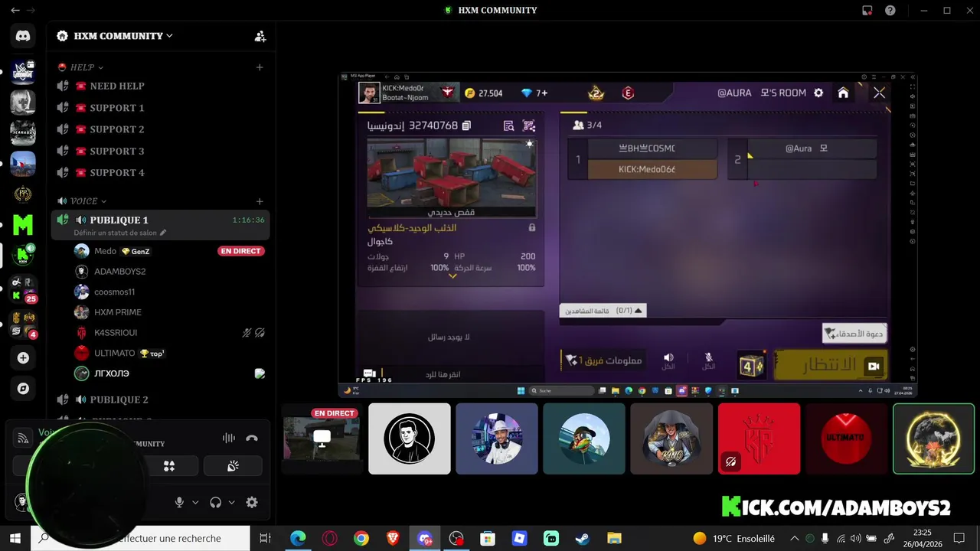Open Steam from the Windows taskbar

583,538
